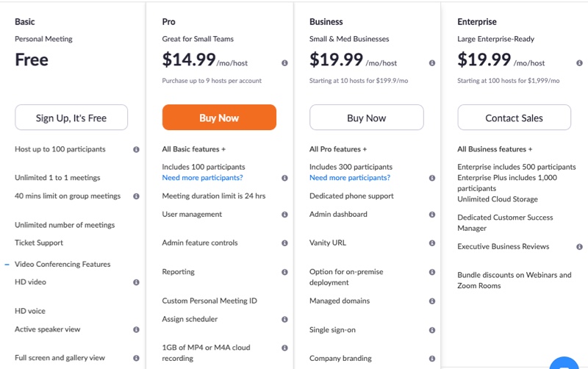
Task: Click info icon next to Business price
Action: coord(432,63)
